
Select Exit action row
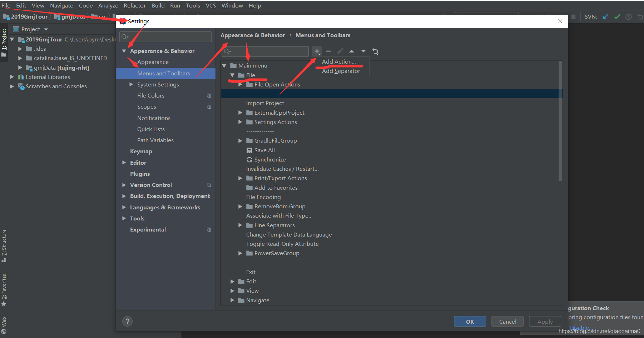coord(251,272)
